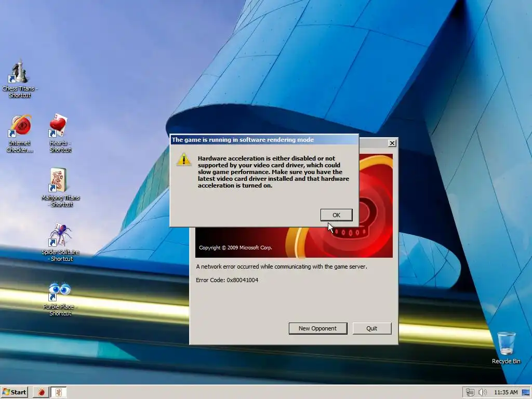
Task: Open the Mahjong Titans desktop shortcut
Action: 60,188
